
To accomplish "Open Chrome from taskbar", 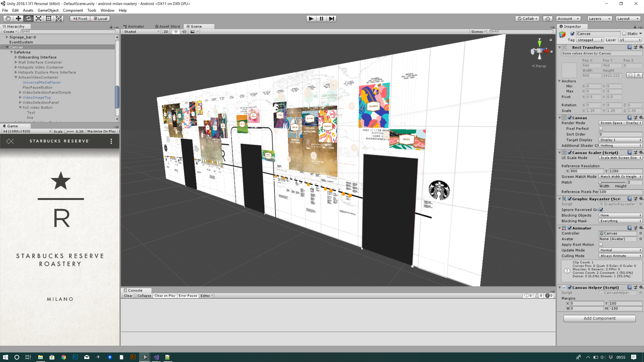I will coord(64,357).
